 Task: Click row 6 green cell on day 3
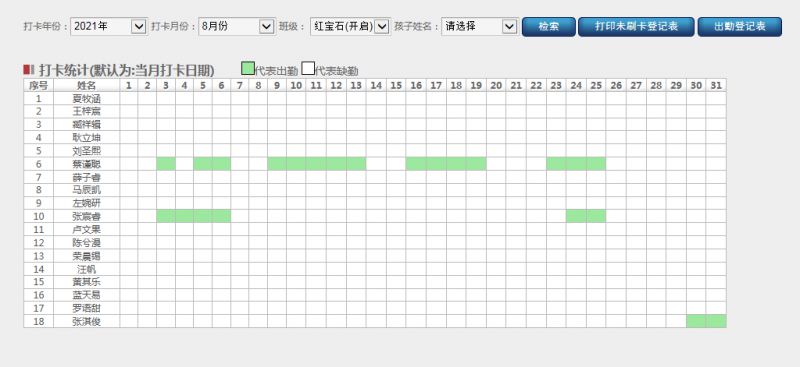coord(166,164)
